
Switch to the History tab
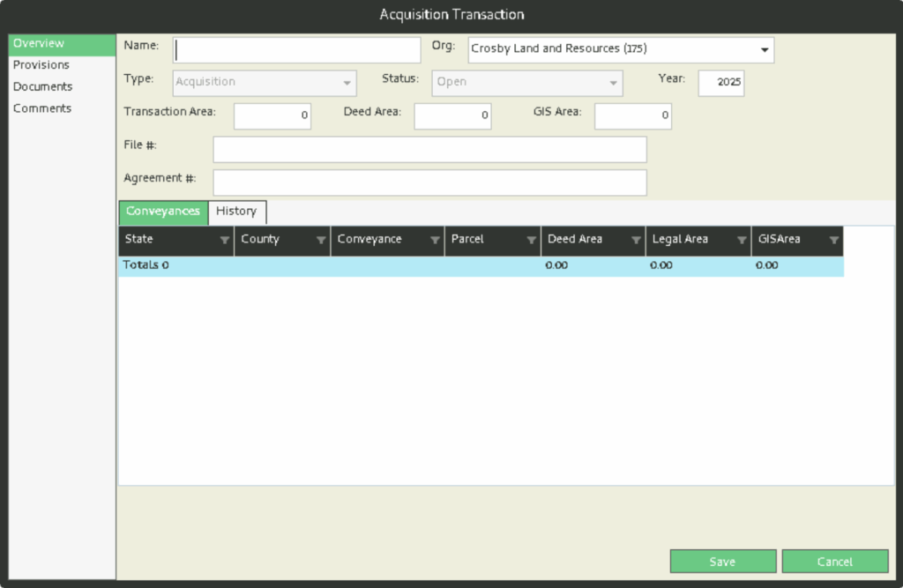coord(236,212)
